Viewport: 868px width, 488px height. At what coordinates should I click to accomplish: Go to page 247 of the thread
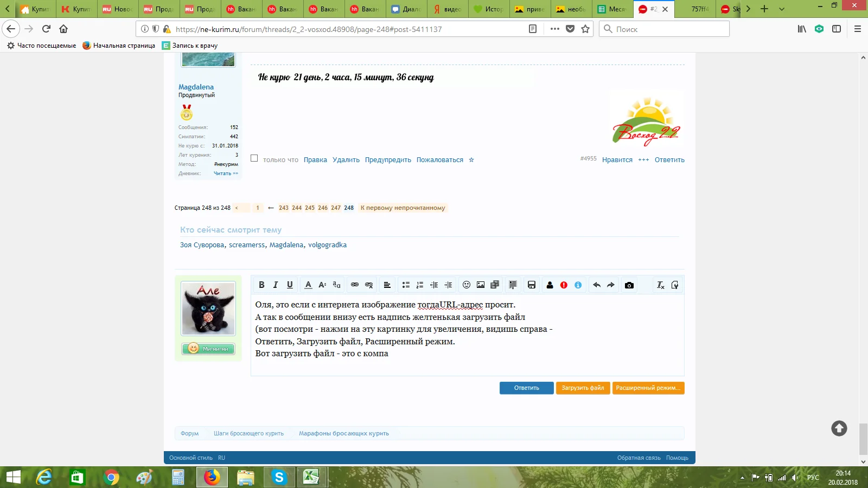click(x=336, y=208)
